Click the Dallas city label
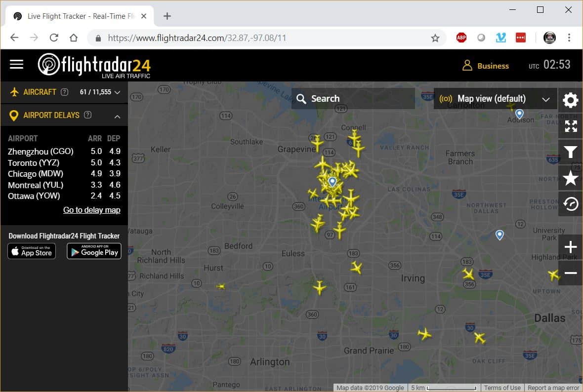583x392 pixels. (x=549, y=318)
